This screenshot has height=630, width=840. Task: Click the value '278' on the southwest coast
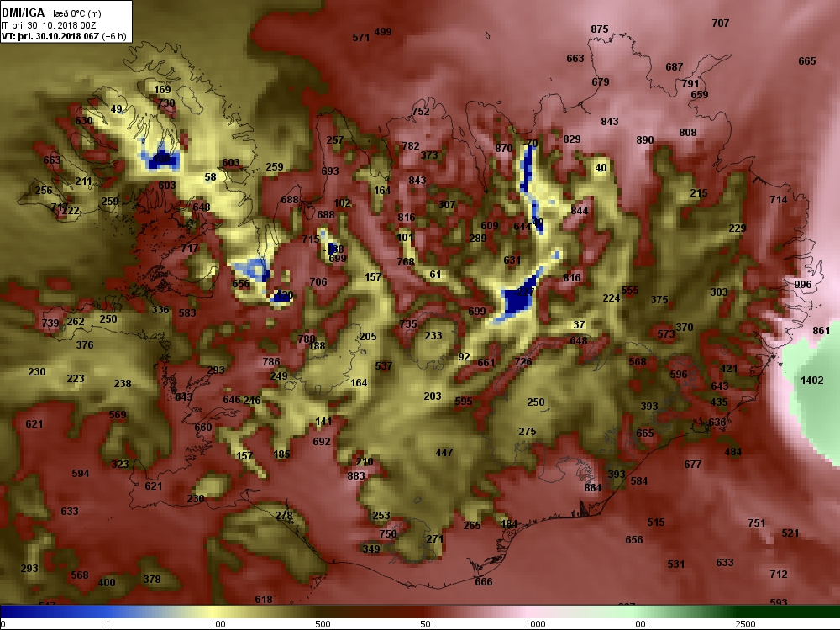pyautogui.click(x=284, y=516)
